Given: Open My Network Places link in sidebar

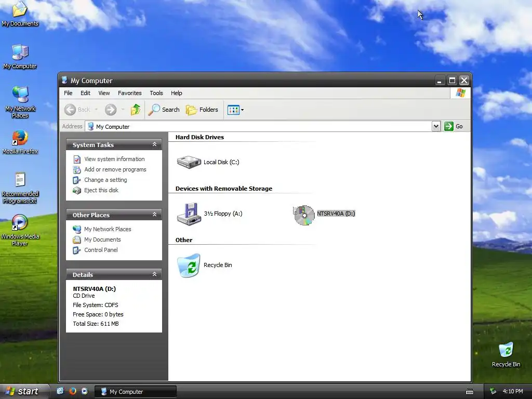Looking at the screenshot, I should click(108, 229).
